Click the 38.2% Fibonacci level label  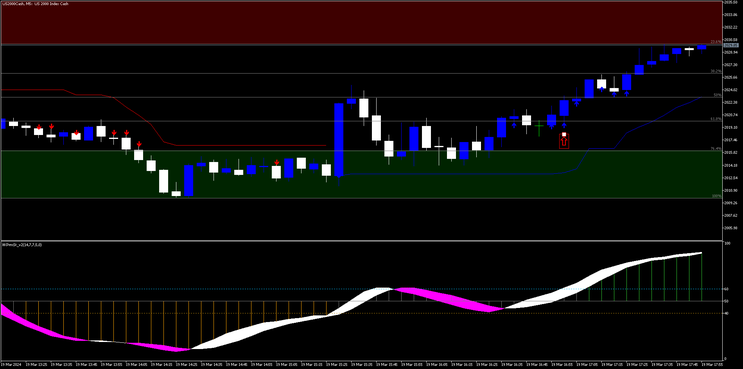tap(716, 71)
